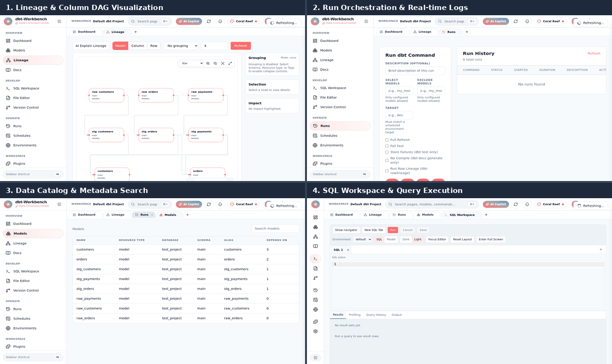Open Coral Reef theme selector in SQL Workspace panel
The height and width of the screenshot is (364, 612).
pyautogui.click(x=551, y=204)
